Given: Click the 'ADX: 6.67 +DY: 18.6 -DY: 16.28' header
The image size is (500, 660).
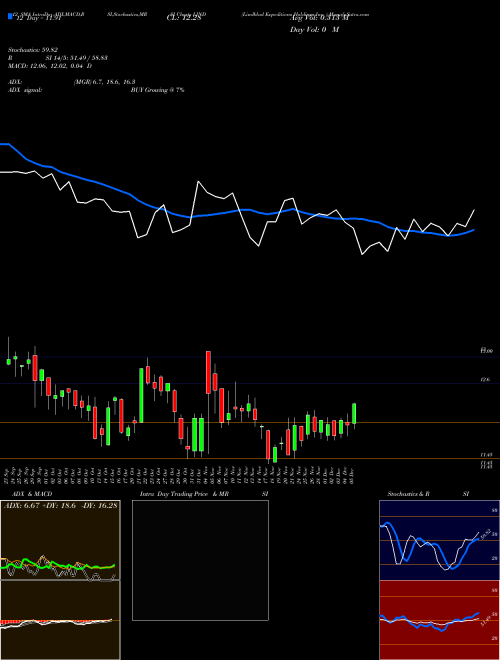Looking at the screenshot, I should (x=61, y=505).
